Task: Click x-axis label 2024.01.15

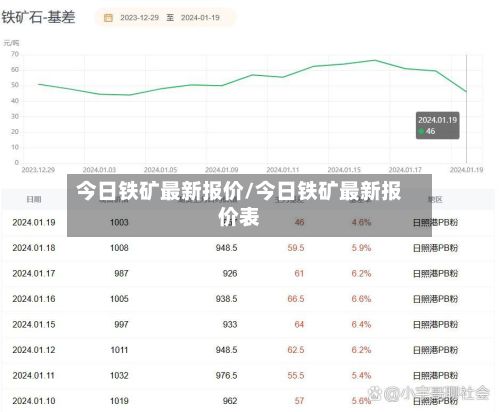Action: coord(344,170)
